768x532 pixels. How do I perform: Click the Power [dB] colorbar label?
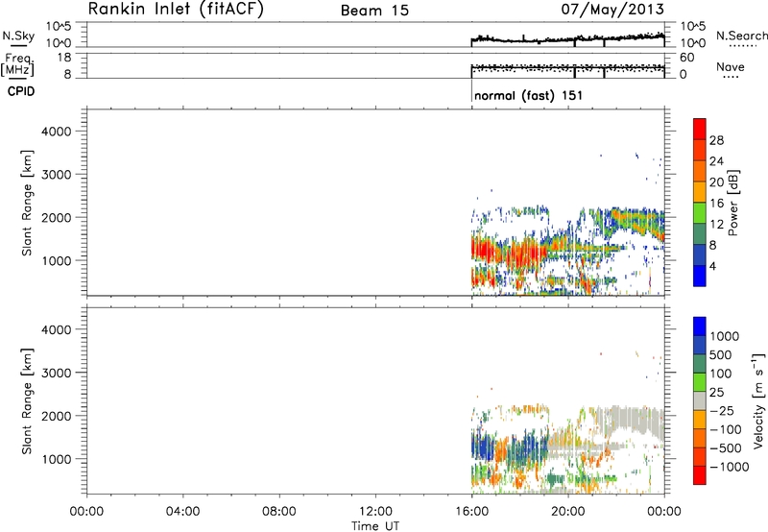coord(733,203)
